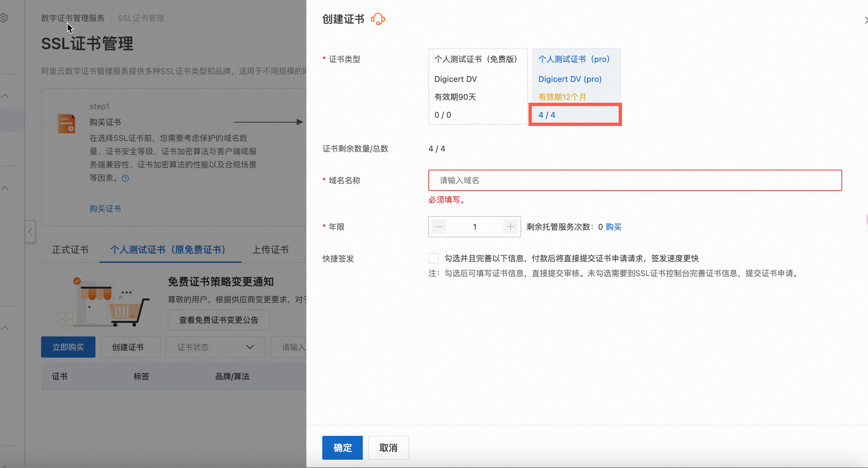Collapse the second sidebar section chevron
868x468 pixels.
coord(5,188)
